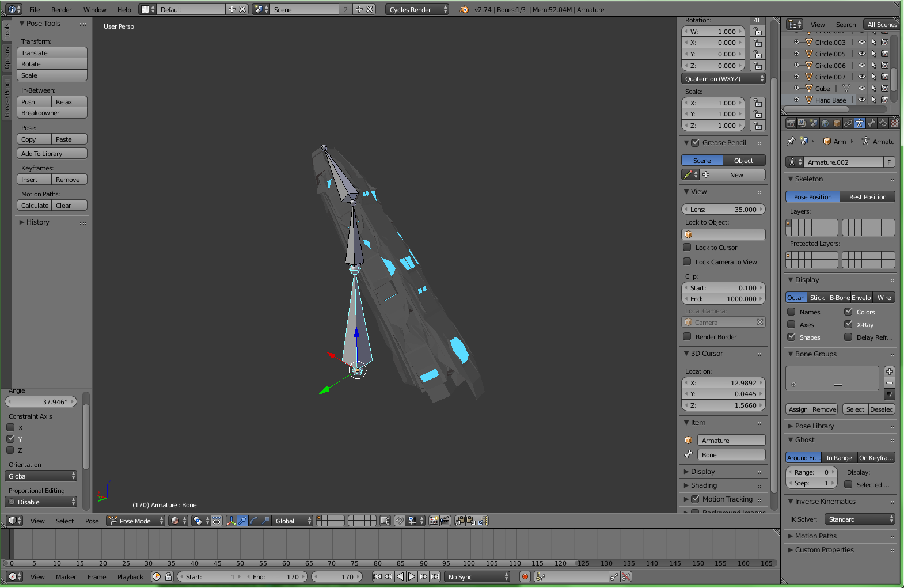Image resolution: width=904 pixels, height=588 pixels.
Task: Open the Scene properties tab icon
Action: tap(814, 123)
